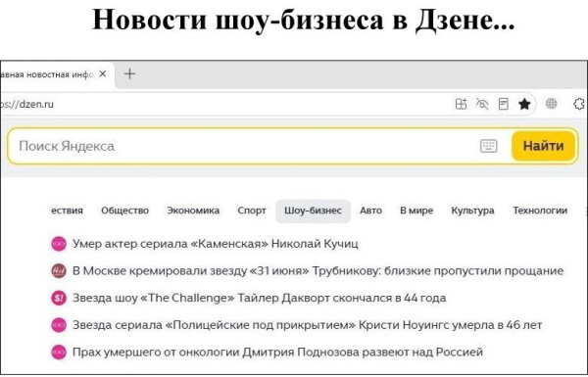This screenshot has width=588, height=377.
Task: Close the news tab in the browser
Action: 102,74
